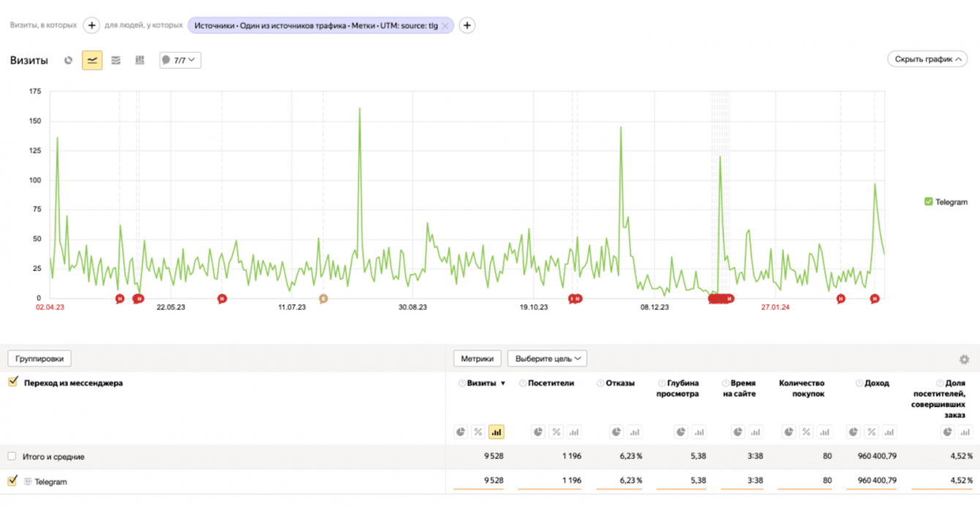Click bar chart icon under Визиты column
Screen dimensions: 980x508
point(496,432)
